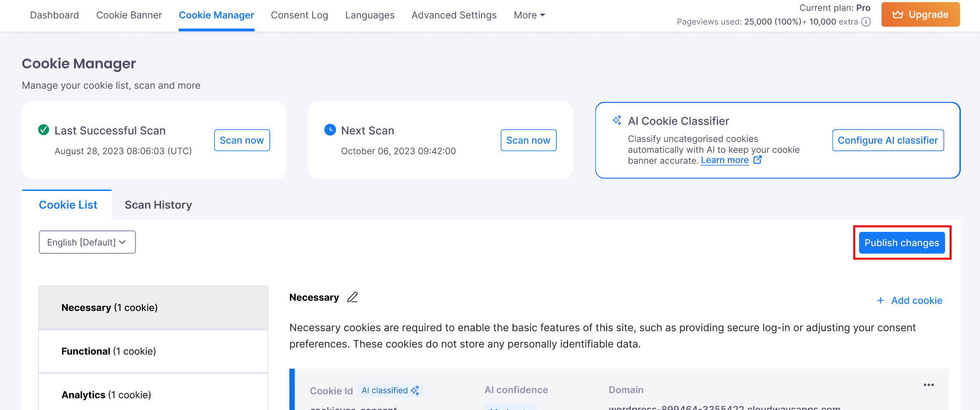Expand the More dropdown menu
The height and width of the screenshot is (410, 980).
pyautogui.click(x=529, y=15)
